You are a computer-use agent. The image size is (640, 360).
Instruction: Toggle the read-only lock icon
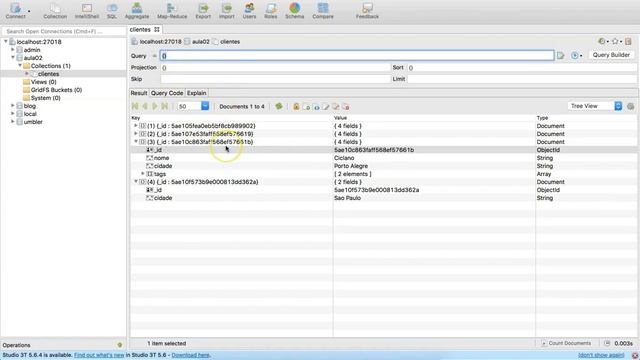(x=296, y=107)
